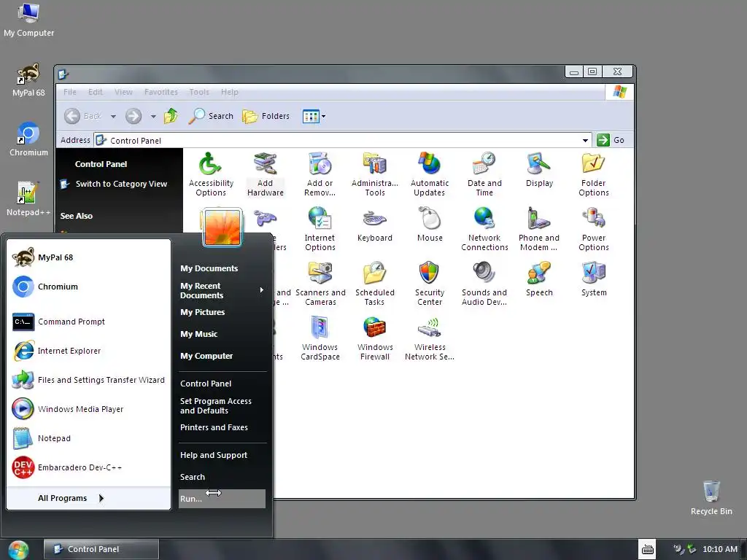
Task: Open the Edit menu
Action: 96,92
